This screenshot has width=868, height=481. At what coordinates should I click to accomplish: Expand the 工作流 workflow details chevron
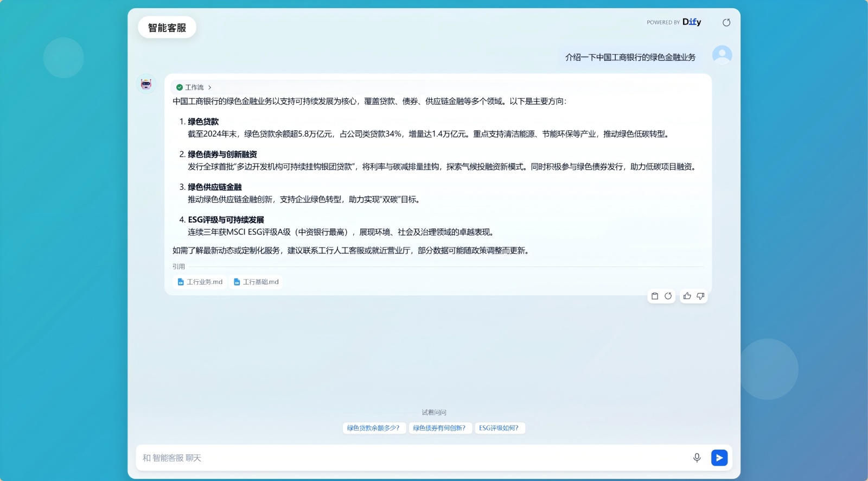(209, 87)
